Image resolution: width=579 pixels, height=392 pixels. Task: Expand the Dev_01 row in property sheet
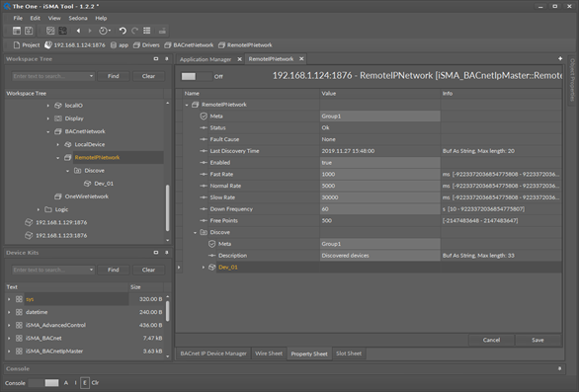tap(204, 268)
